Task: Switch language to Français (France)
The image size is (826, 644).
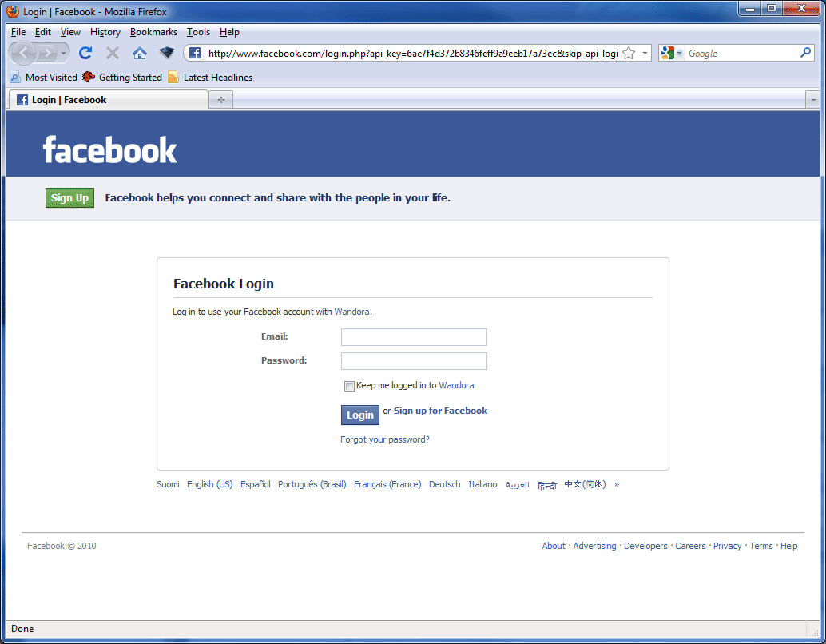Action: coord(387,484)
